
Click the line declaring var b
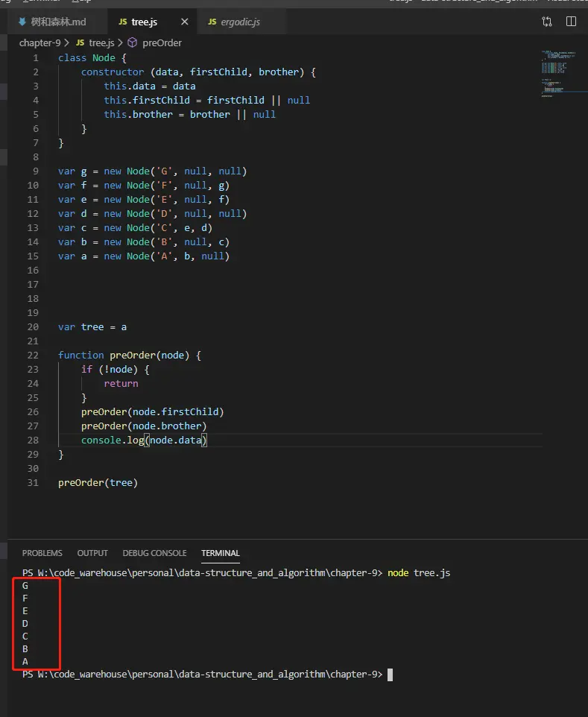pyautogui.click(x=144, y=242)
